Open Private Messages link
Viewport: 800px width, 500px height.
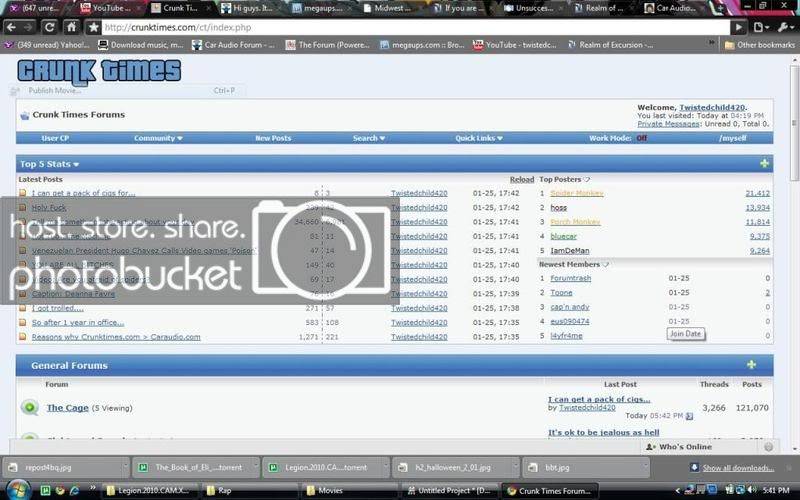pyautogui.click(x=668, y=124)
